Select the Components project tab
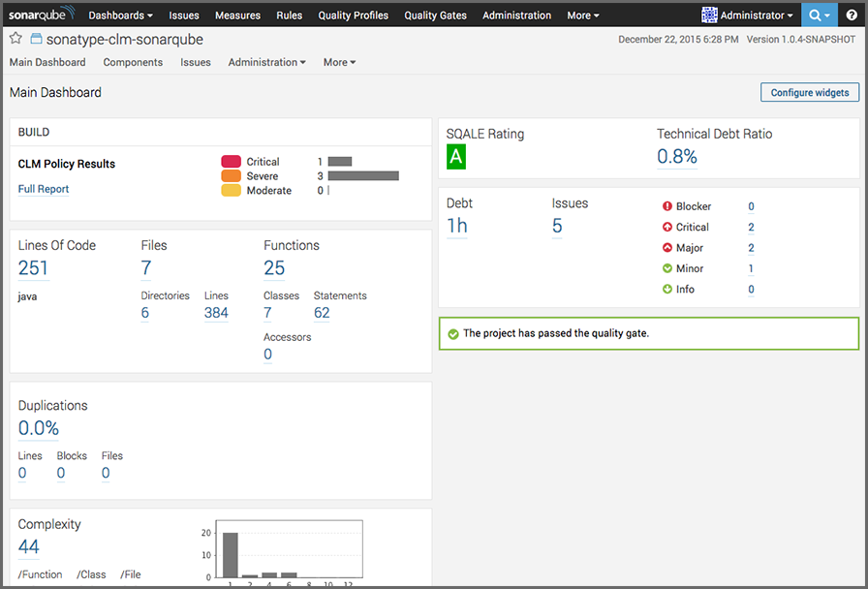868x589 pixels. pos(133,62)
